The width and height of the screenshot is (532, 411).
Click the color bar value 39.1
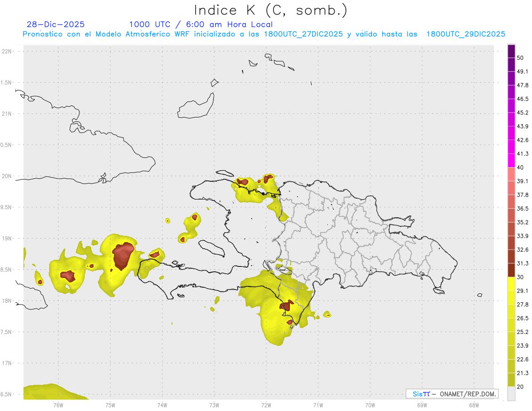(x=523, y=181)
